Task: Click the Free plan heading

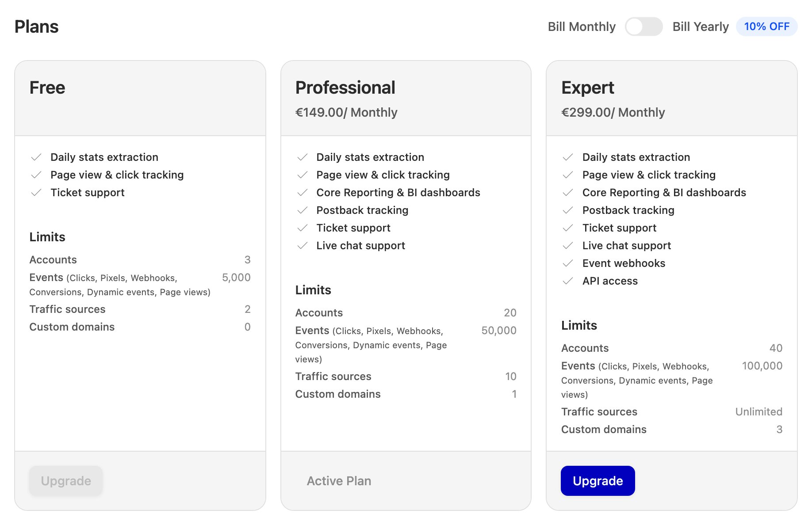Action: coord(47,87)
